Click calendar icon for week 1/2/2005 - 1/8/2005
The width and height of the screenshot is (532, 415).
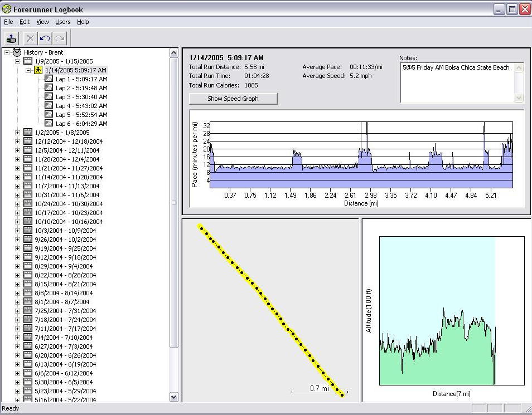(28, 133)
